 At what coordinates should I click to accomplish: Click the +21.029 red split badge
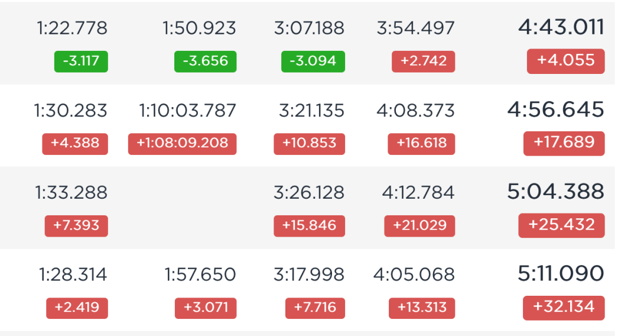pos(419,226)
